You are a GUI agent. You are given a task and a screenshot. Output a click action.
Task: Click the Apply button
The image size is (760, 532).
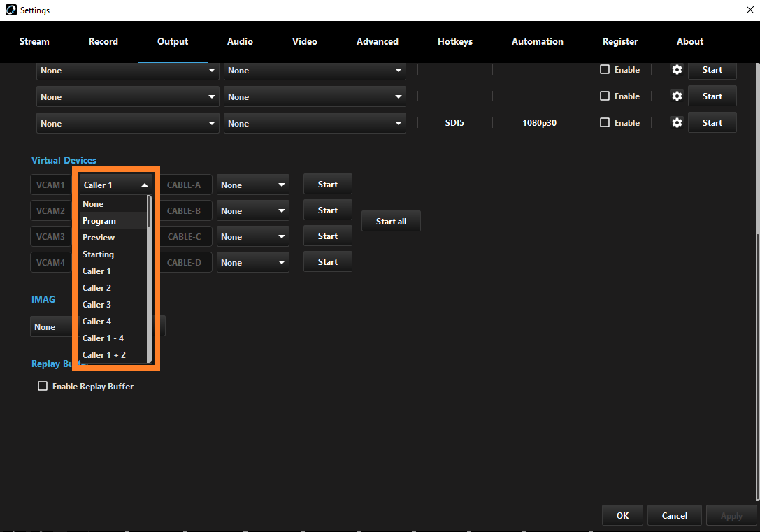731,515
